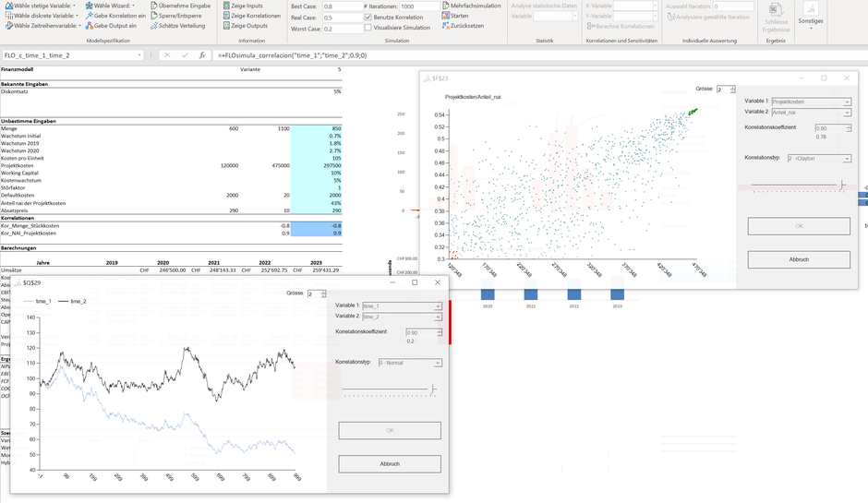Image resolution: width=868 pixels, height=503 pixels.
Task: Select the Kor_NAI_Projektkosten row label
Action: pos(29,233)
